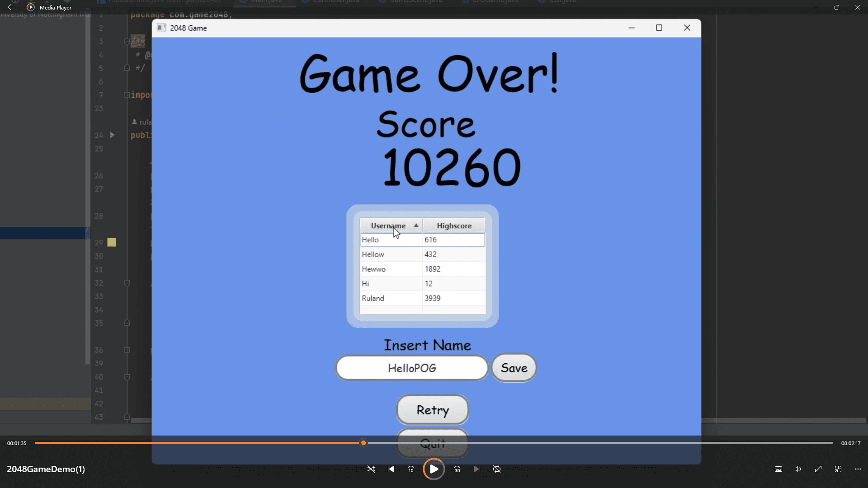Maximize the 2048 Game window

[x=659, y=28]
